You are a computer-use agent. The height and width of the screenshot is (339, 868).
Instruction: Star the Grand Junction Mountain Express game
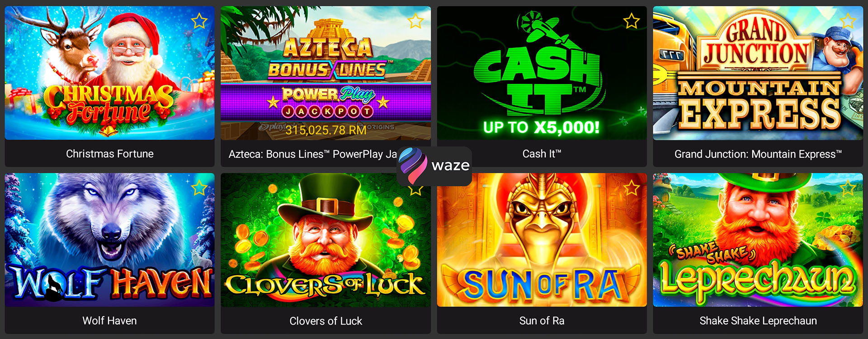848,21
